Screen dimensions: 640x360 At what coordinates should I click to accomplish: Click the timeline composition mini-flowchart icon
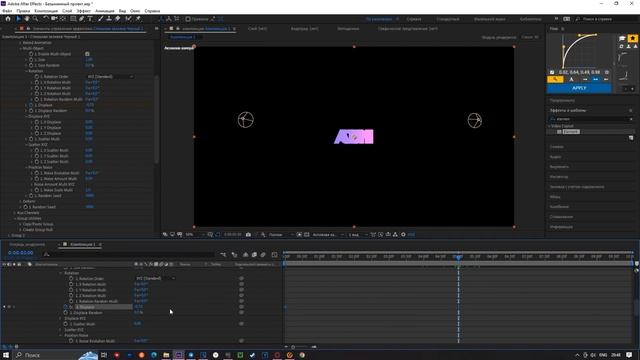[x=223, y=255]
